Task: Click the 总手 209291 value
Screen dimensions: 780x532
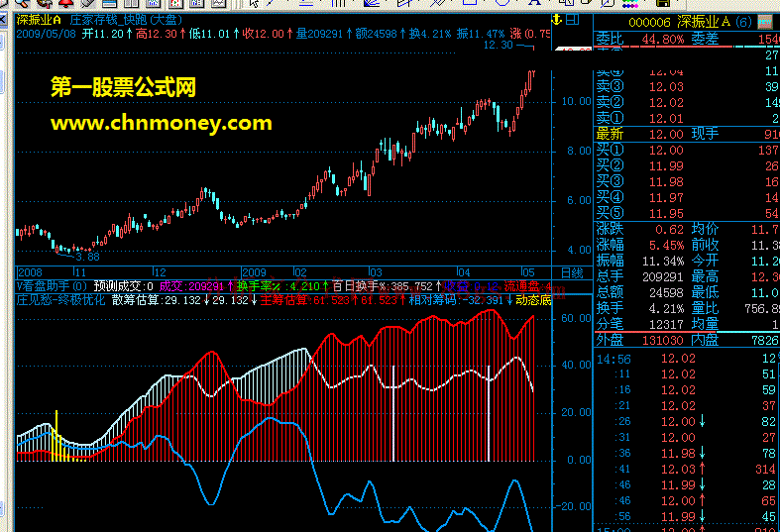Action: click(664, 277)
